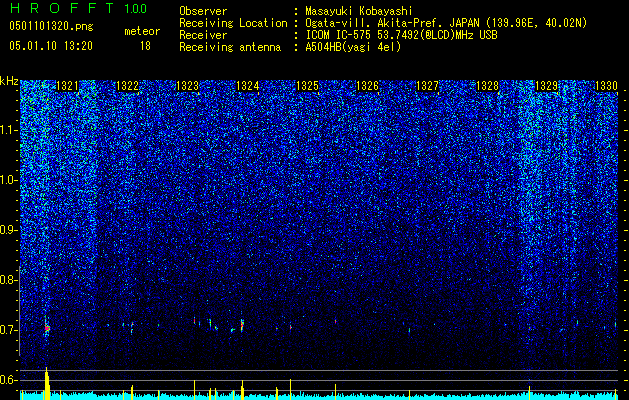Click the 1323 time marker

(x=187, y=86)
